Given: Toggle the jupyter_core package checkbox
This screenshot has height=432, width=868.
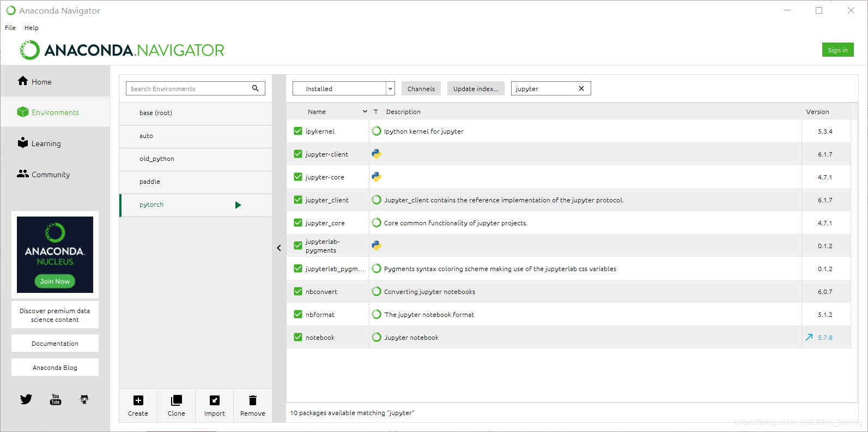Looking at the screenshot, I should pyautogui.click(x=298, y=223).
